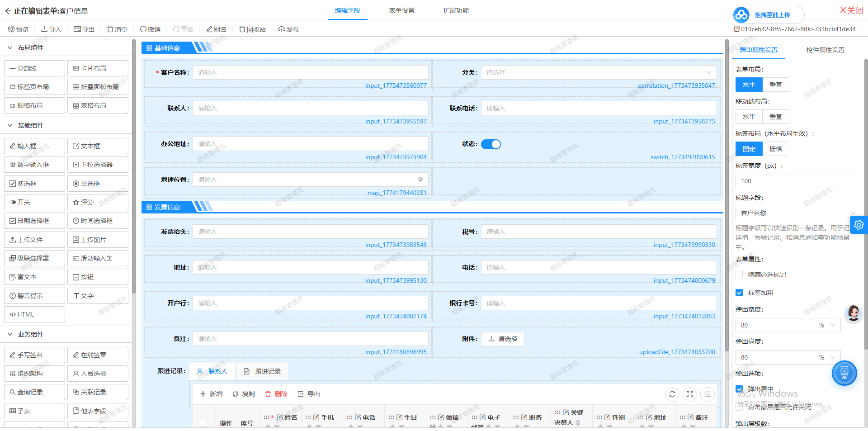Select the 手写签名 component

(x=34, y=355)
